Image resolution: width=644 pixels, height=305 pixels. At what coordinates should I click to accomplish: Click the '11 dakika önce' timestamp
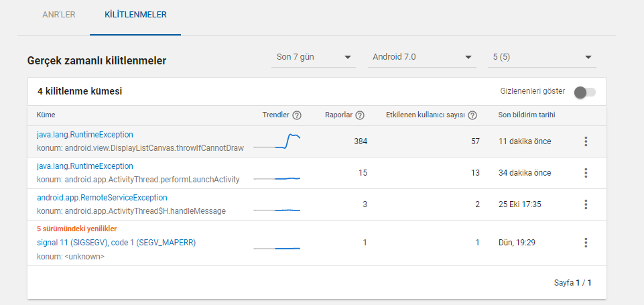click(x=525, y=141)
